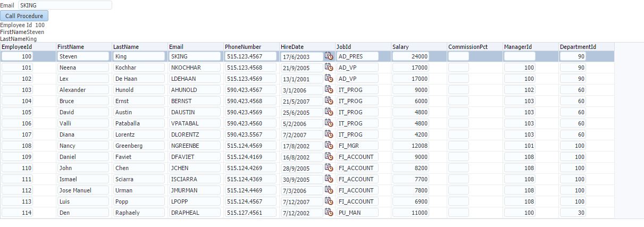
Task: Edit phone number 590.423.5567
Action: point(250,134)
